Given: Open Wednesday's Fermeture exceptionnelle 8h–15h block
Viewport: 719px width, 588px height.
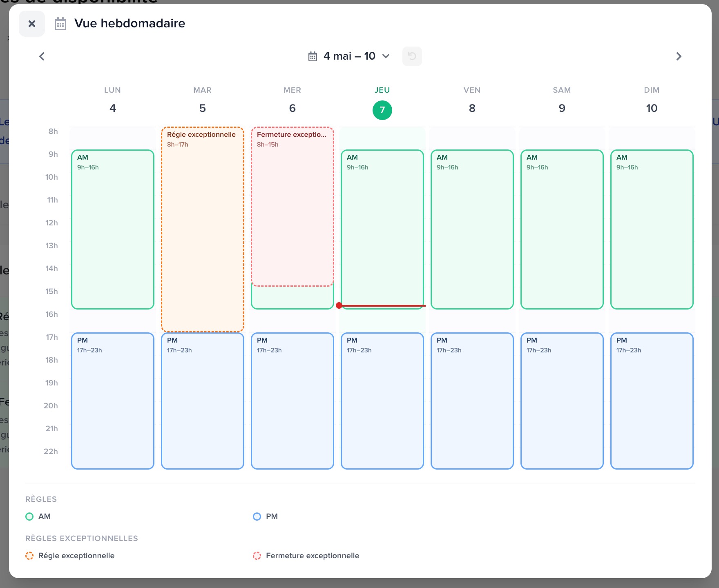Looking at the screenshot, I should click(x=293, y=207).
